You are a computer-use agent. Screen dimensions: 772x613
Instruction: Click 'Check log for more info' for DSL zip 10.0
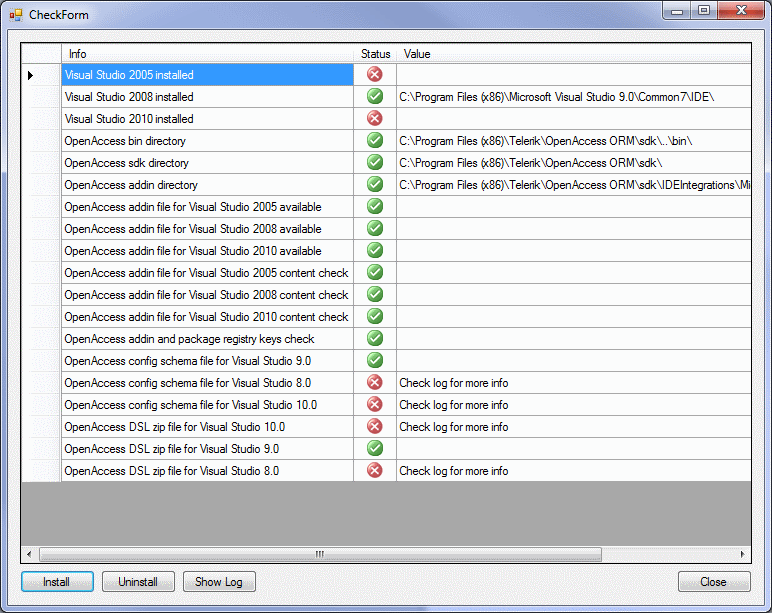[x=574, y=426]
